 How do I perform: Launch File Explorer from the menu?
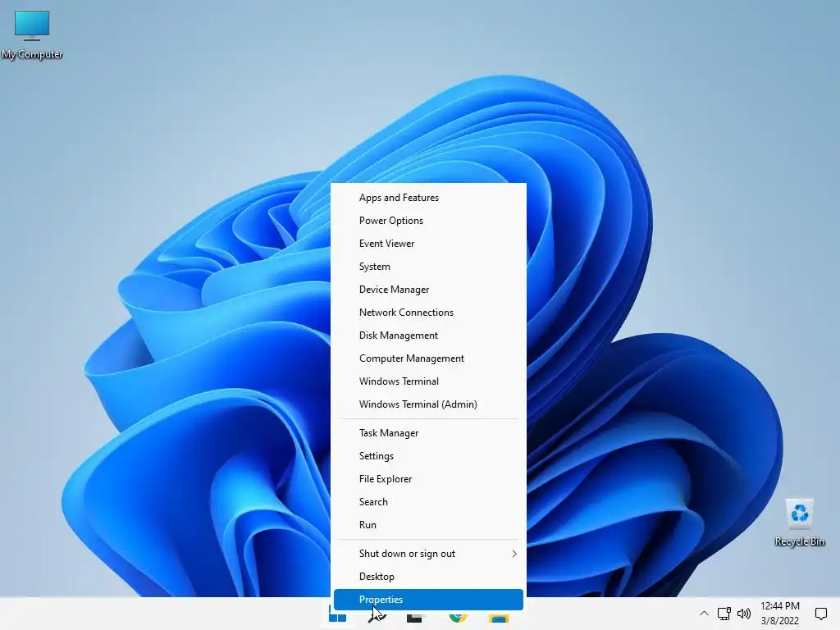point(428,479)
